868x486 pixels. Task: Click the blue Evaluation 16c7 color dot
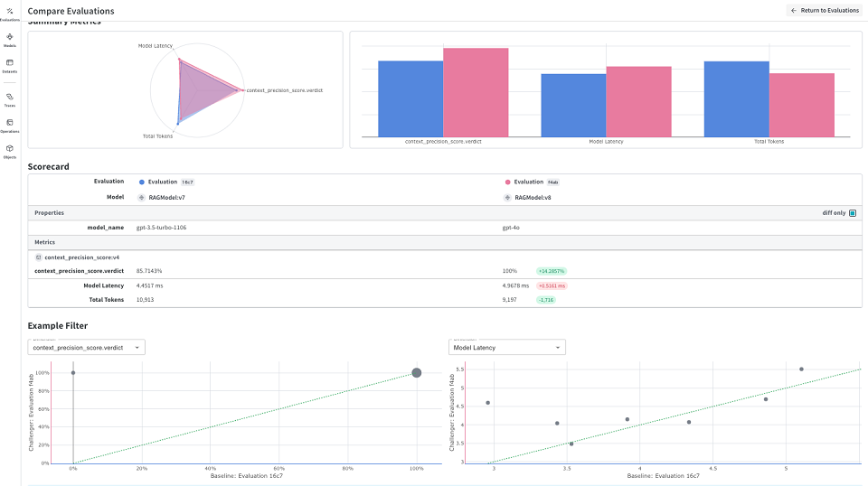[x=141, y=182]
